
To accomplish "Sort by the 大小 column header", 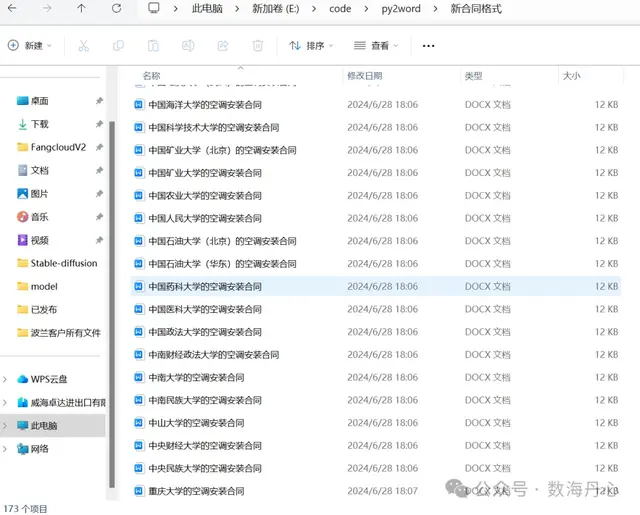I will [x=571, y=75].
